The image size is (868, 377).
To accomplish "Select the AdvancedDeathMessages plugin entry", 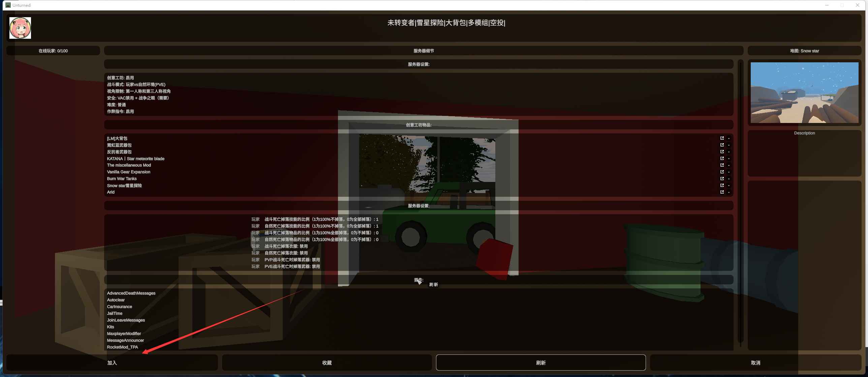I will (x=131, y=293).
